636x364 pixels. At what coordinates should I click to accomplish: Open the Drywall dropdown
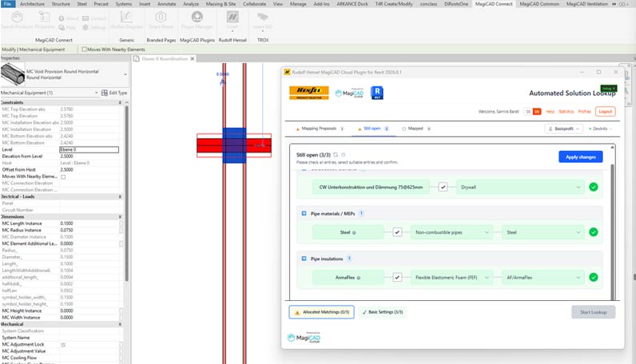click(520, 188)
